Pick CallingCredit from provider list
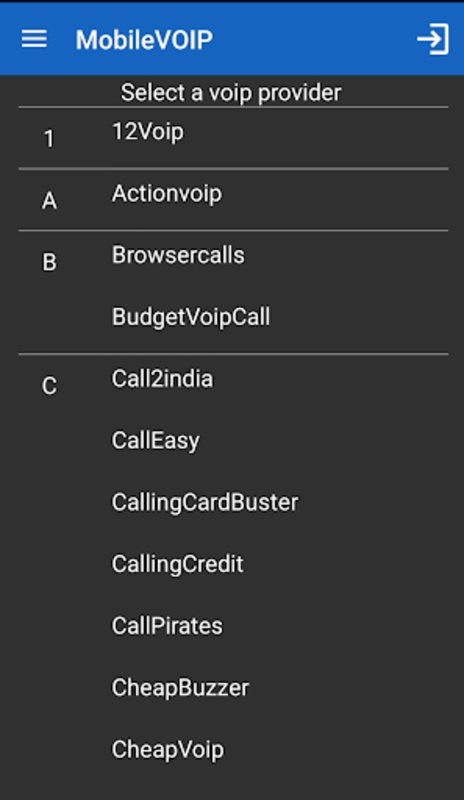Image resolution: width=464 pixels, height=800 pixels. pos(178,564)
